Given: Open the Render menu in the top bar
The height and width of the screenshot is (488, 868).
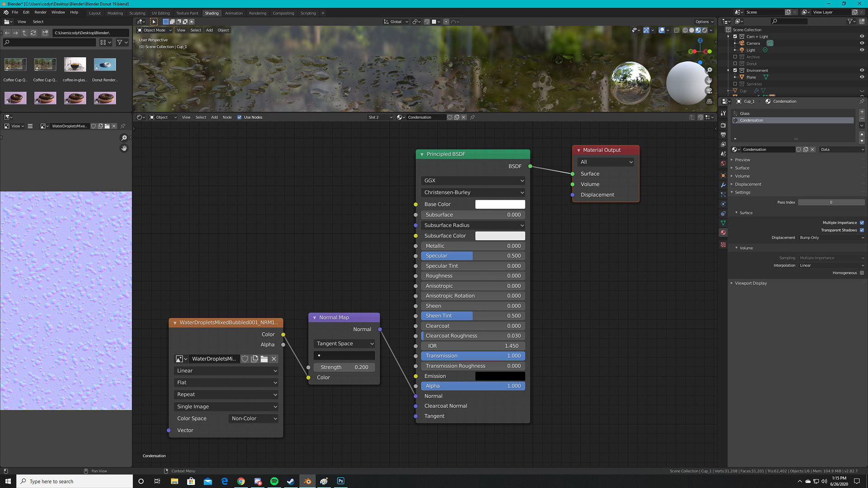Looking at the screenshot, I should coord(40,12).
